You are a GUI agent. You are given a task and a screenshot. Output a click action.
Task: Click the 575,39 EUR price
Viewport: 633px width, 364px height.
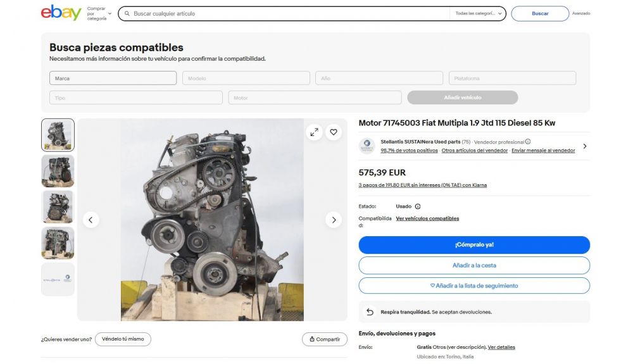(382, 173)
